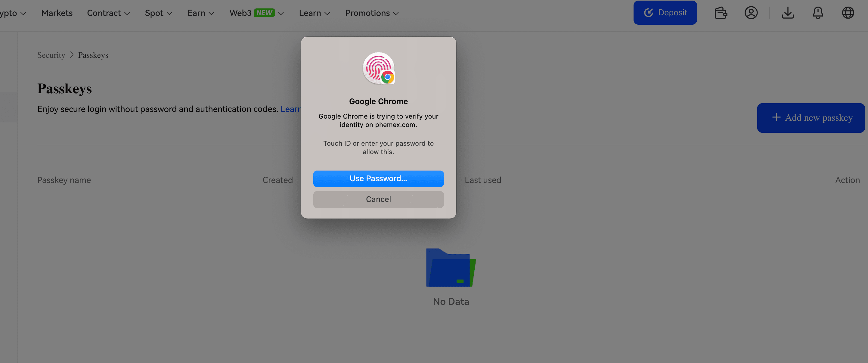
Task: Navigate to Security breadcrumb link
Action: click(51, 55)
